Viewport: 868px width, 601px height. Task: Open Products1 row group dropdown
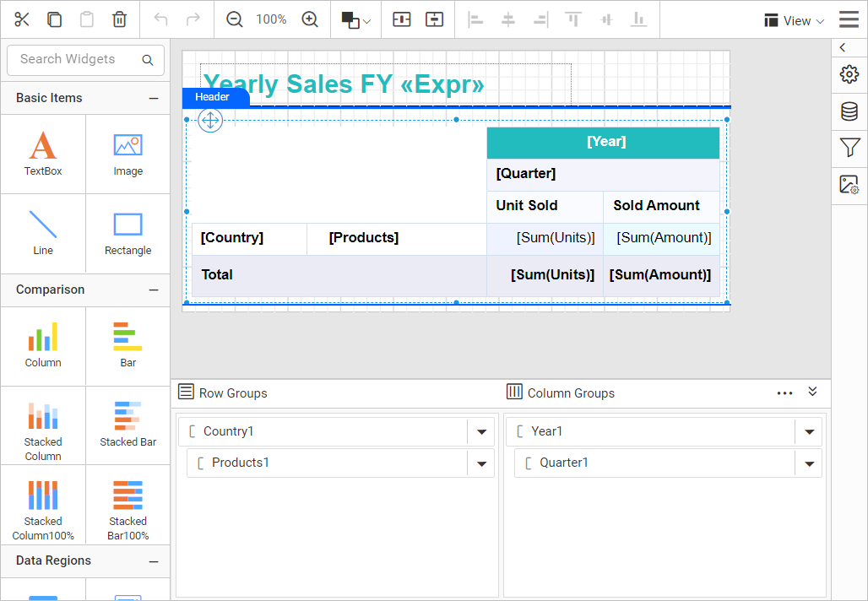coord(481,463)
